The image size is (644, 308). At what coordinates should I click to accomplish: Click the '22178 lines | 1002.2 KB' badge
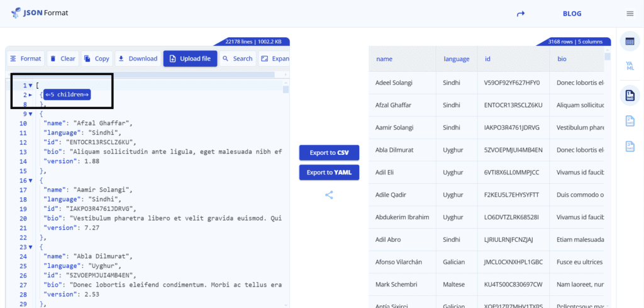click(252, 42)
